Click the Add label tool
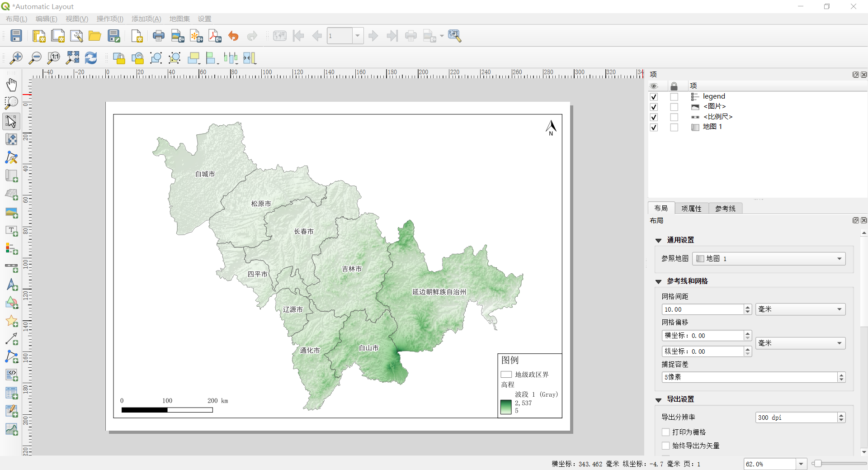Viewport: 868px width, 470px height. click(x=11, y=231)
